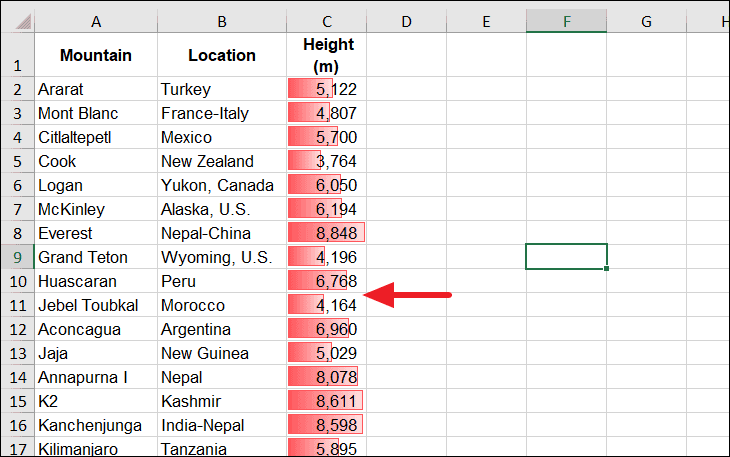The height and width of the screenshot is (457, 730).
Task: Select the Yukon, Canada cell
Action: click(222, 185)
